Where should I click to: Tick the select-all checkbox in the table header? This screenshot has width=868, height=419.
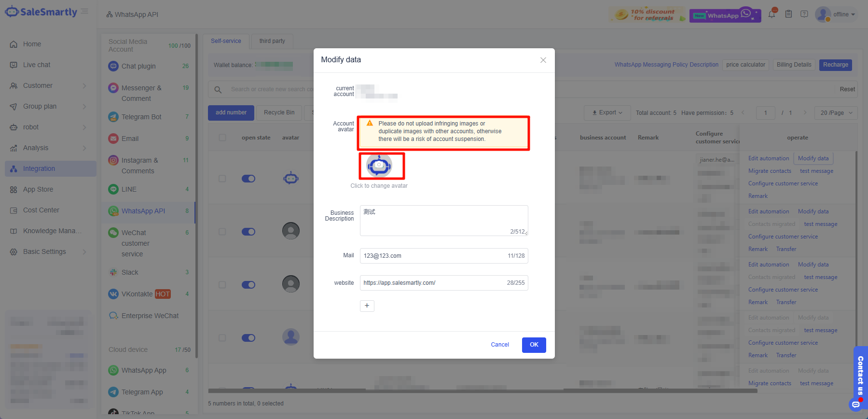[x=222, y=138]
